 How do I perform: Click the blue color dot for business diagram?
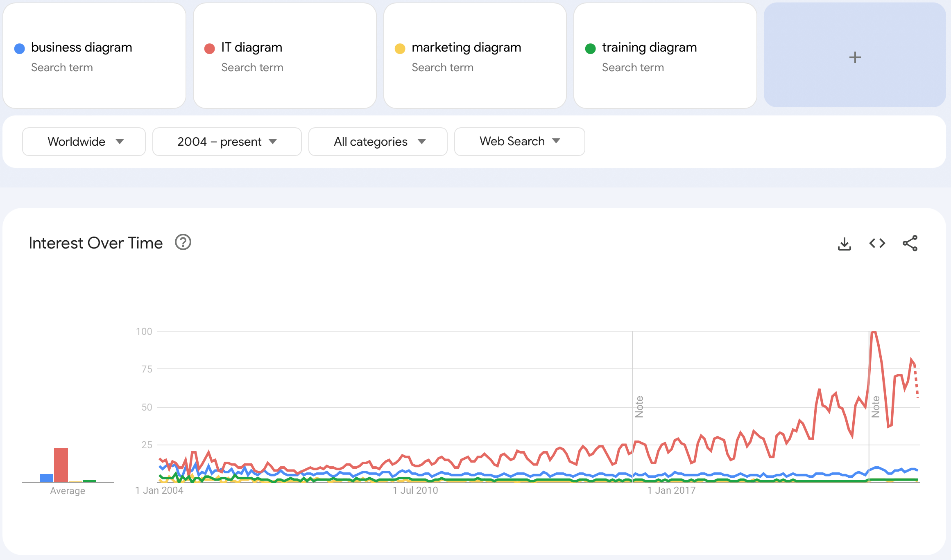(19, 48)
